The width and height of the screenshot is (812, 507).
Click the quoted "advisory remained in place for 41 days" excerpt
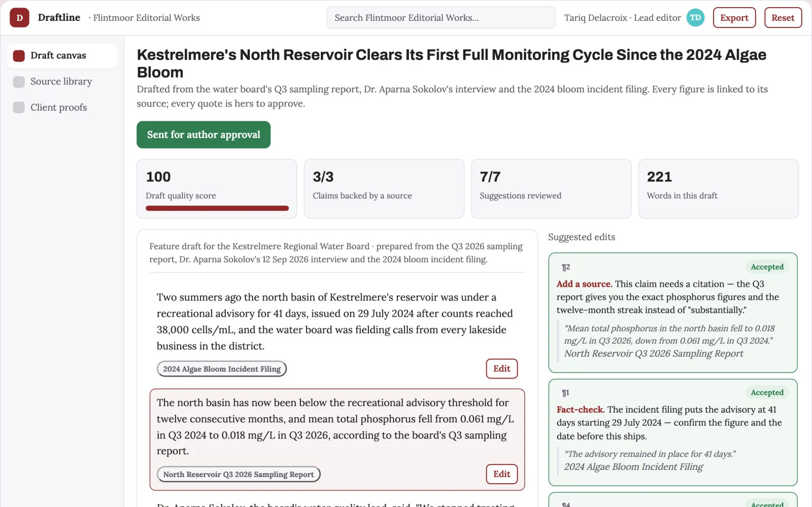tap(650, 454)
